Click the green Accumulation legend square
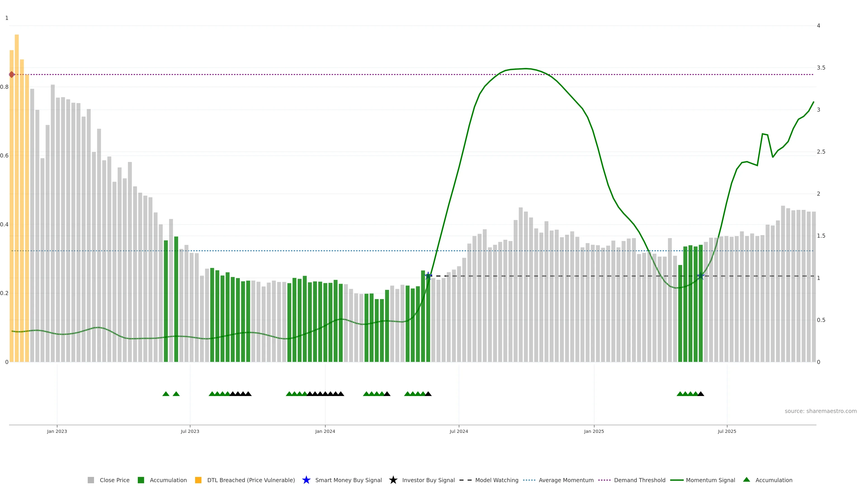Viewport: 868px width, 488px height. coord(141,480)
